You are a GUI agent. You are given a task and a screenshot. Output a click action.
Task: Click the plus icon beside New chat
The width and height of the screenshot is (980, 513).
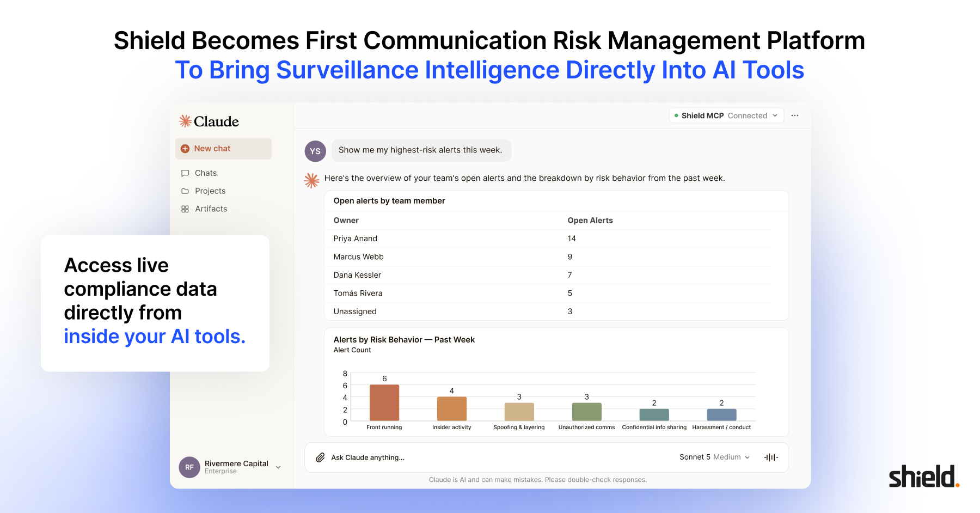pyautogui.click(x=185, y=149)
